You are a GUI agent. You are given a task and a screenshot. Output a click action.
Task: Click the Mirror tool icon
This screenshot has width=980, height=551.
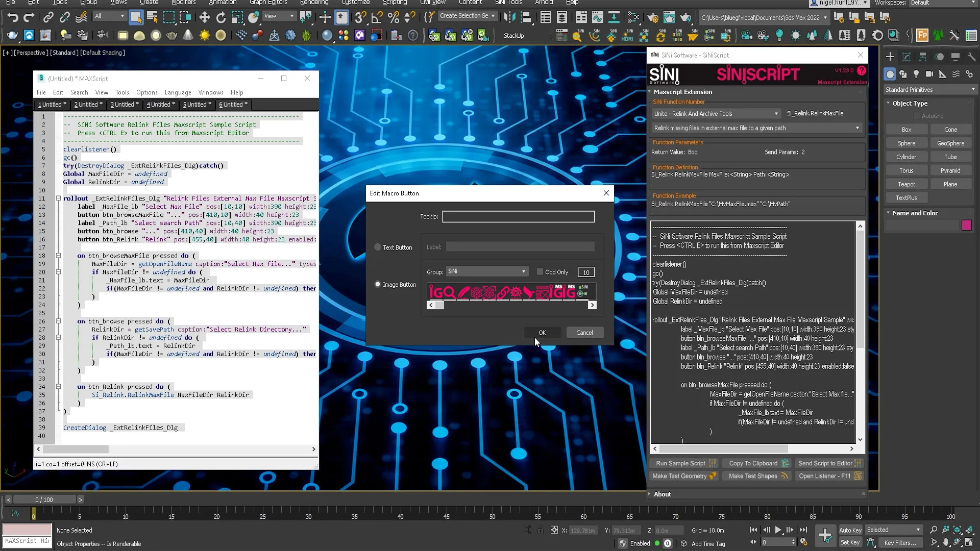pos(509,18)
